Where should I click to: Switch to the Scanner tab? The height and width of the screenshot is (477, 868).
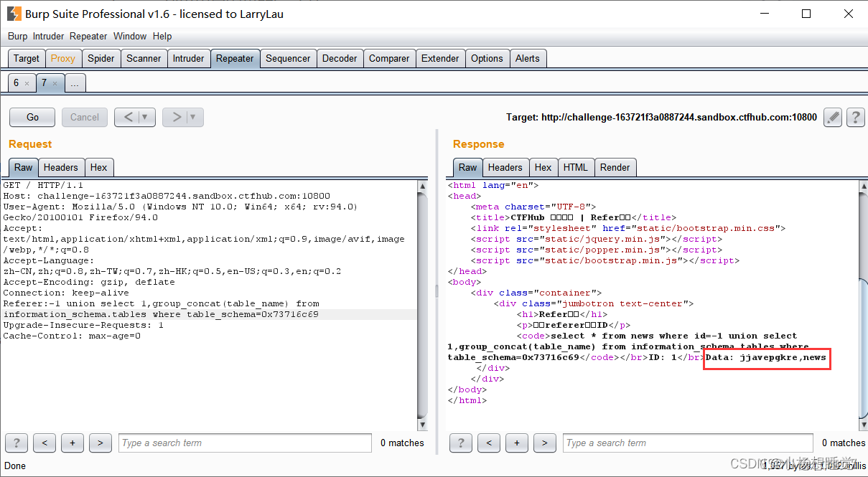[144, 58]
